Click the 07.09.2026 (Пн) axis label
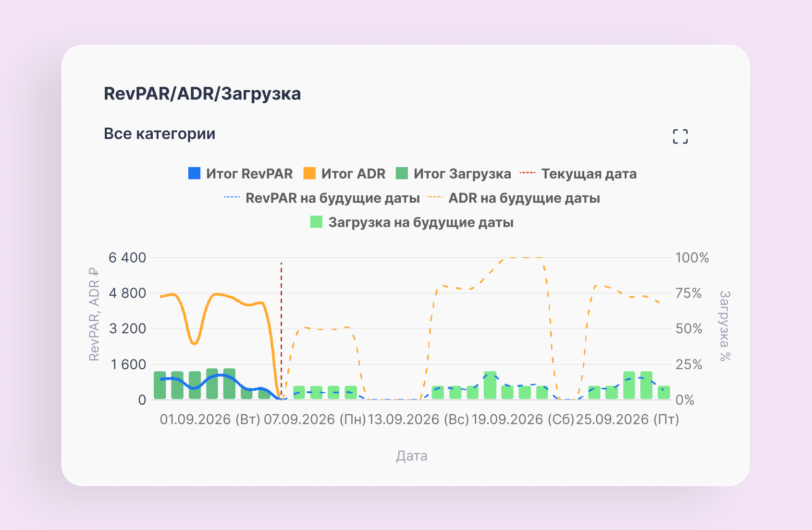The image size is (812, 530). (x=315, y=420)
